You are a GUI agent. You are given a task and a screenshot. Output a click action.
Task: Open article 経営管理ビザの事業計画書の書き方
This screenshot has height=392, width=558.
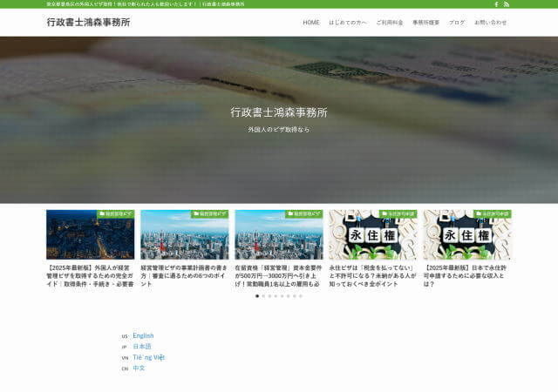tap(184, 275)
